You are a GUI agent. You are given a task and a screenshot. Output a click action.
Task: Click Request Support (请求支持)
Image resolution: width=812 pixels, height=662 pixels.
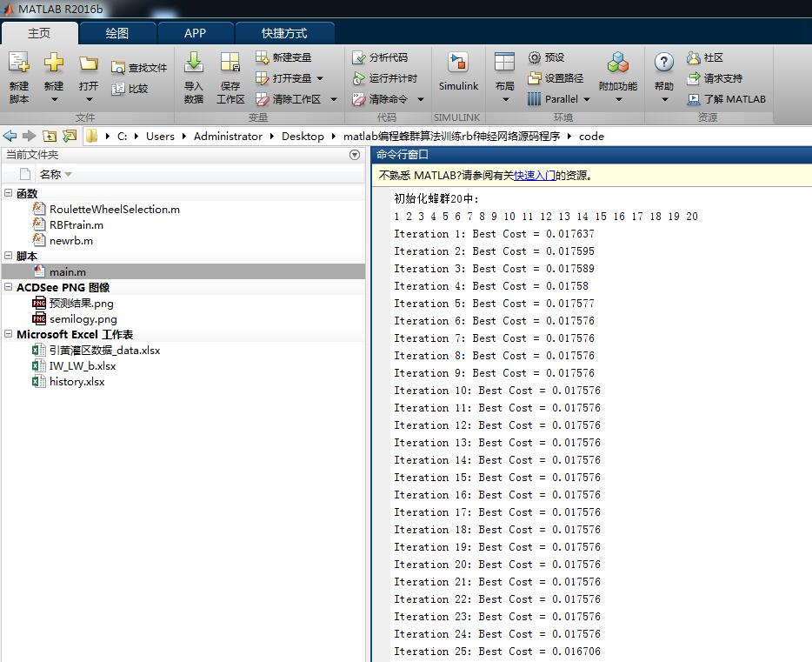715,78
